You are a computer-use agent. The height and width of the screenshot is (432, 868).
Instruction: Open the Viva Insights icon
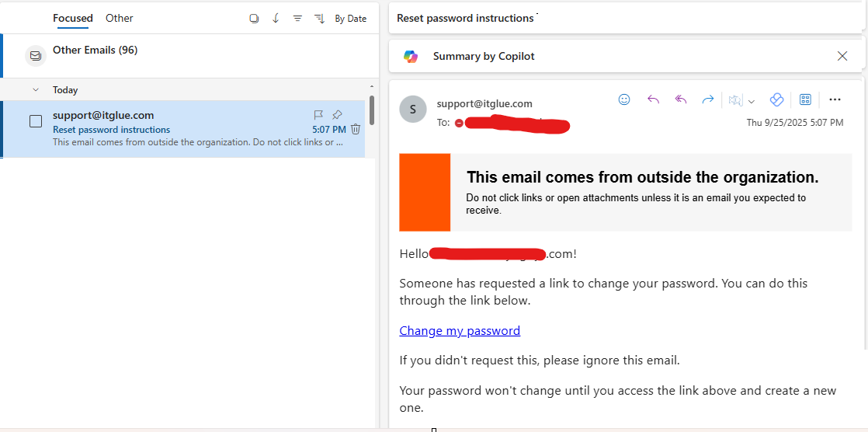776,99
